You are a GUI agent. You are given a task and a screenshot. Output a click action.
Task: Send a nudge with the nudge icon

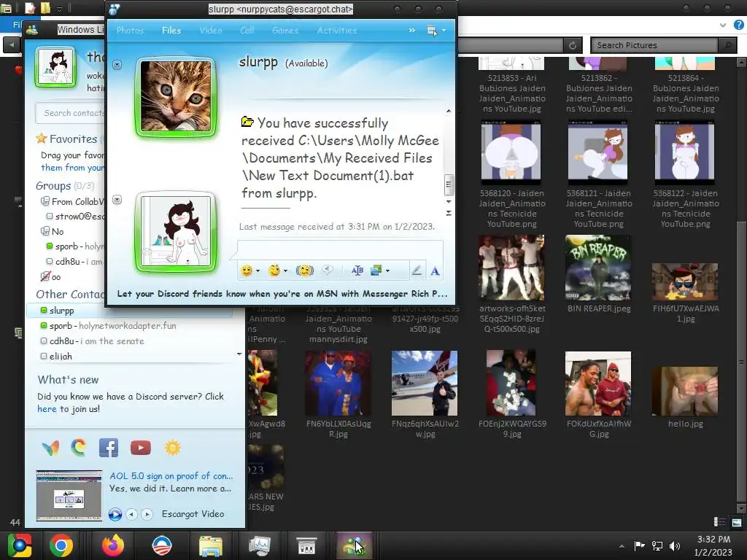tap(305, 271)
